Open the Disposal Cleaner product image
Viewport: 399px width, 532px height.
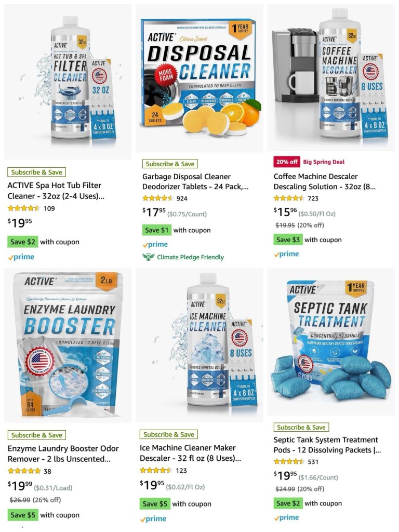[199, 78]
